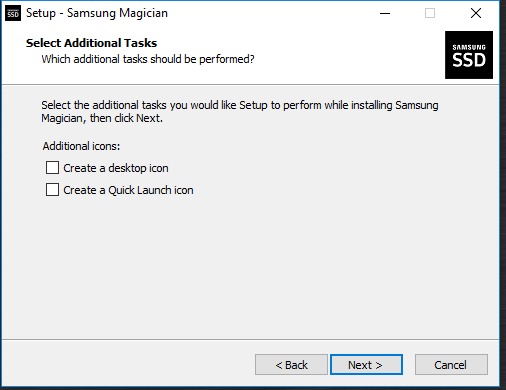Image resolution: width=506 pixels, height=390 pixels.
Task: Proceed by clicking Next >
Action: click(366, 365)
